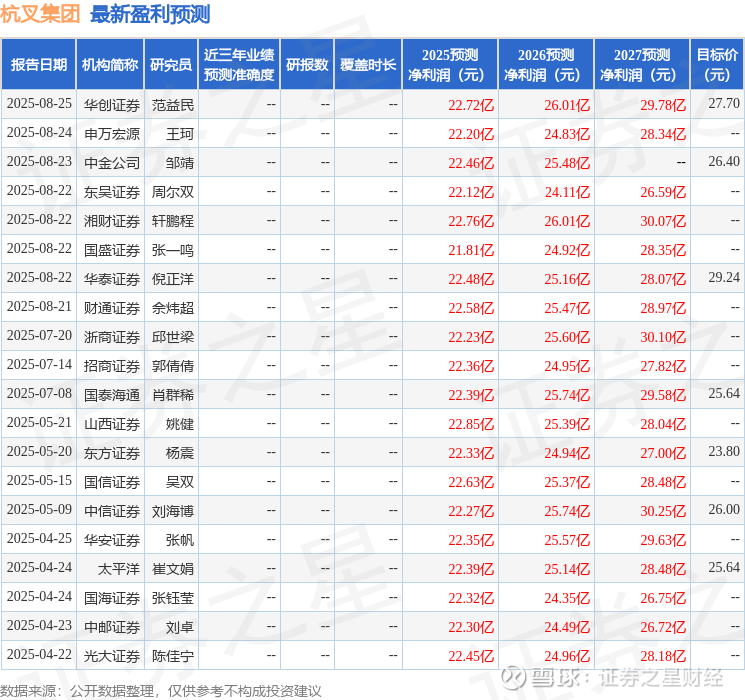This screenshot has height=700, width=745.
Task: Click the 26.59亿 forecast value
Action: point(663,192)
